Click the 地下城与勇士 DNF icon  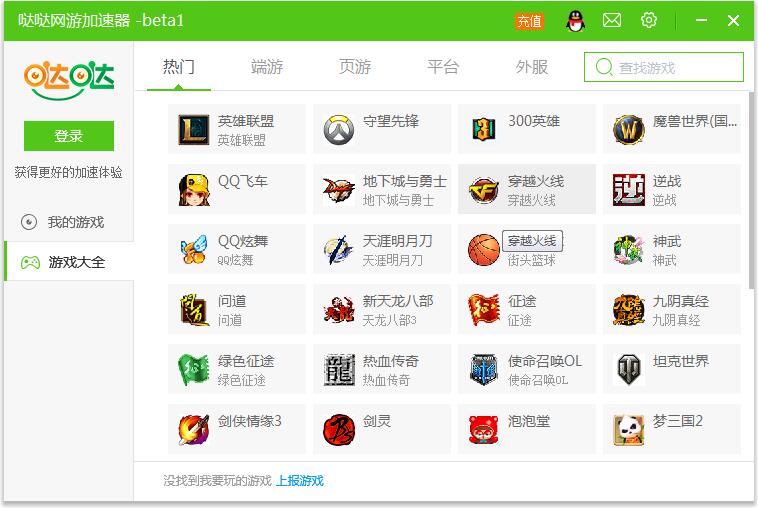[339, 189]
